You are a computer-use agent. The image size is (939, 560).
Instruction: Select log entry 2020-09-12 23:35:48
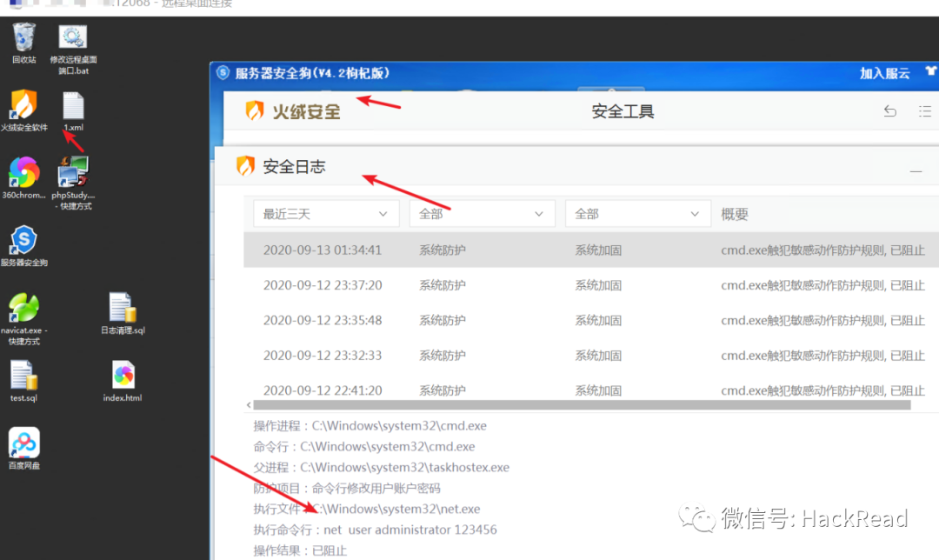click(591, 320)
